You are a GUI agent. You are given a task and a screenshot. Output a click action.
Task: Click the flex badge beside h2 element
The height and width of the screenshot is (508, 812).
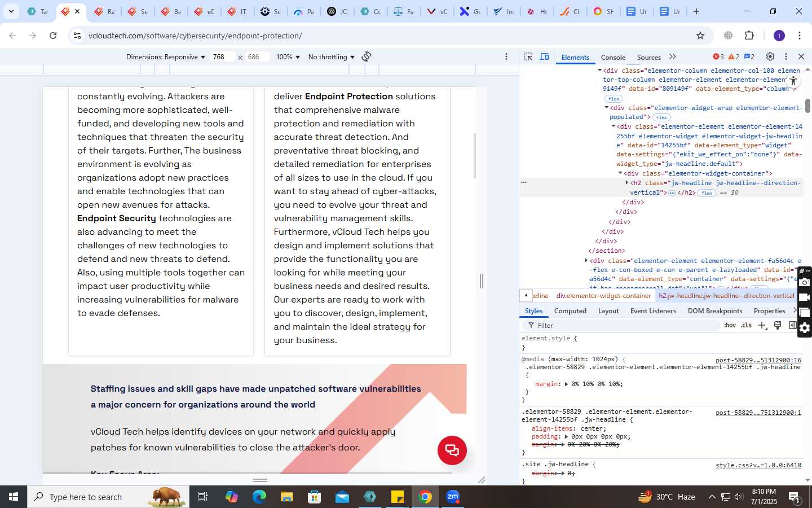[707, 193]
